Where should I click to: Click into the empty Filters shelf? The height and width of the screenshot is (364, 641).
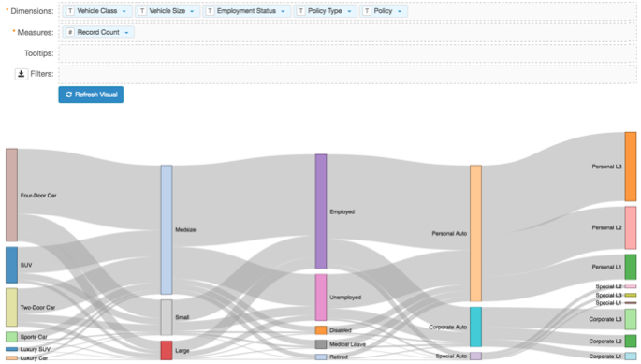347,74
